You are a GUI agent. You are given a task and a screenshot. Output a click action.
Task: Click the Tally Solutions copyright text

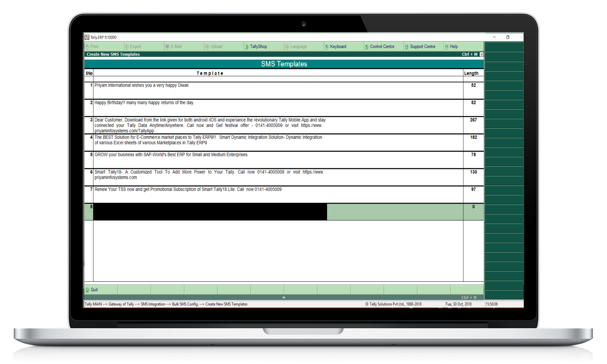(393, 304)
